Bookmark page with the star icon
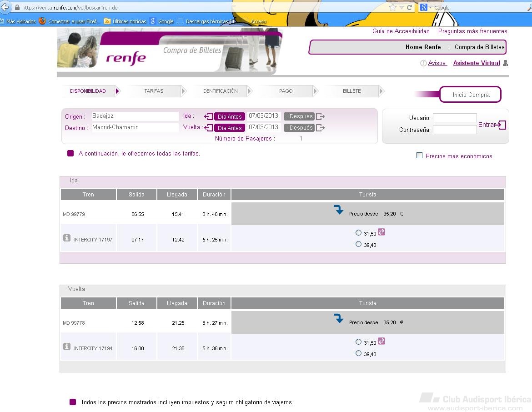Screen dimensions: 532x412 coord(393,8)
